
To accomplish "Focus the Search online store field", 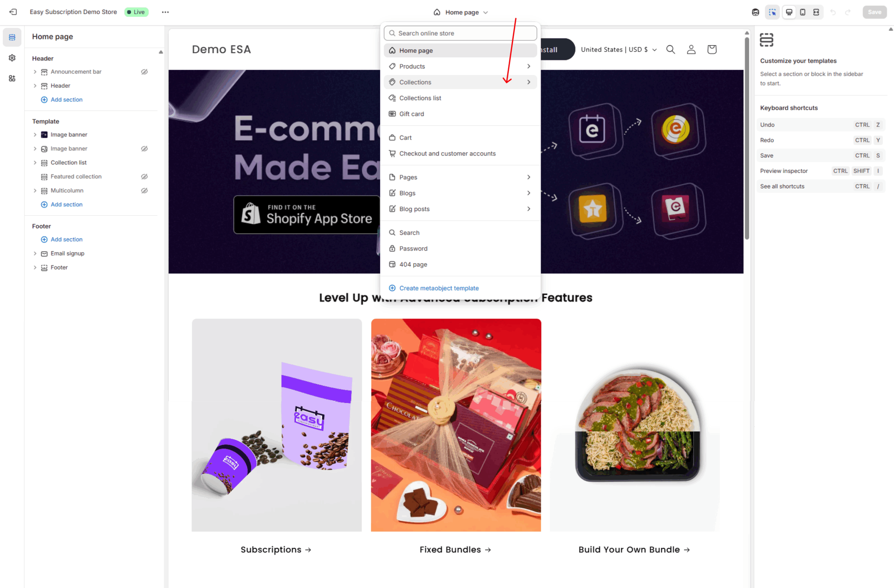I will [461, 33].
